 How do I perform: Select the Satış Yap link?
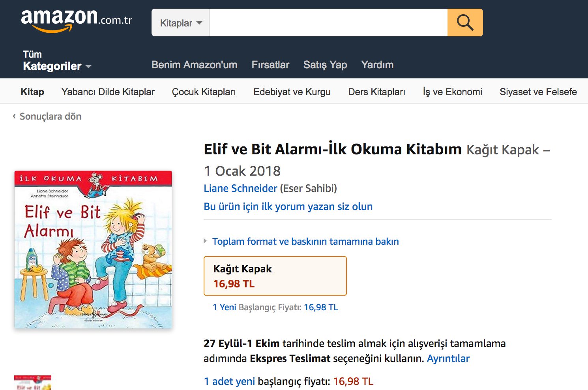tap(325, 65)
